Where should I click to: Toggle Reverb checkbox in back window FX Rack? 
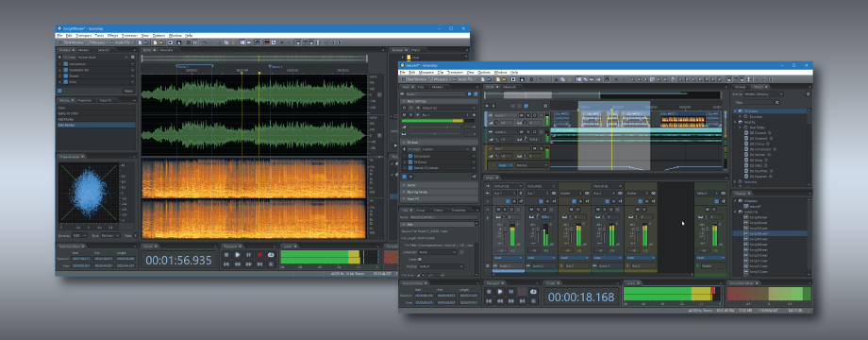66,76
